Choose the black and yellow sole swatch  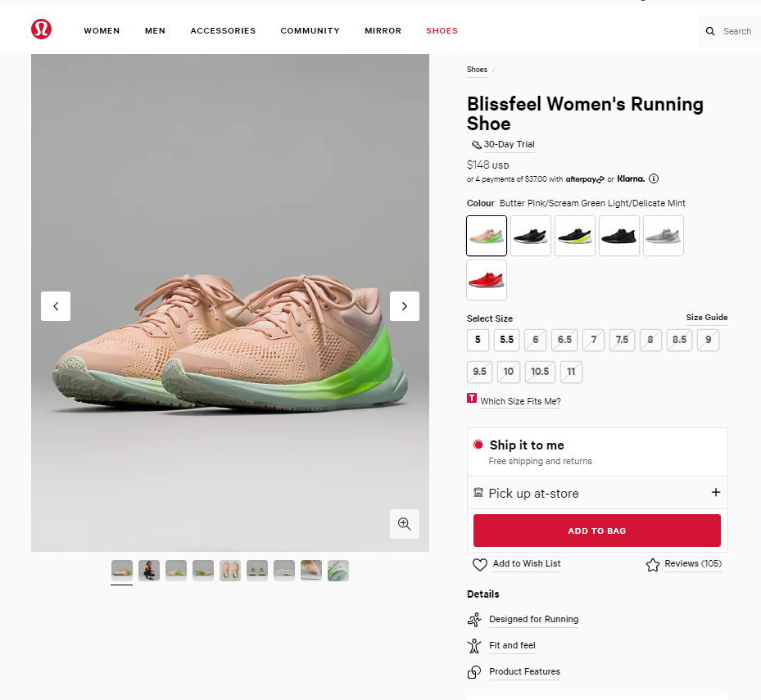click(574, 236)
